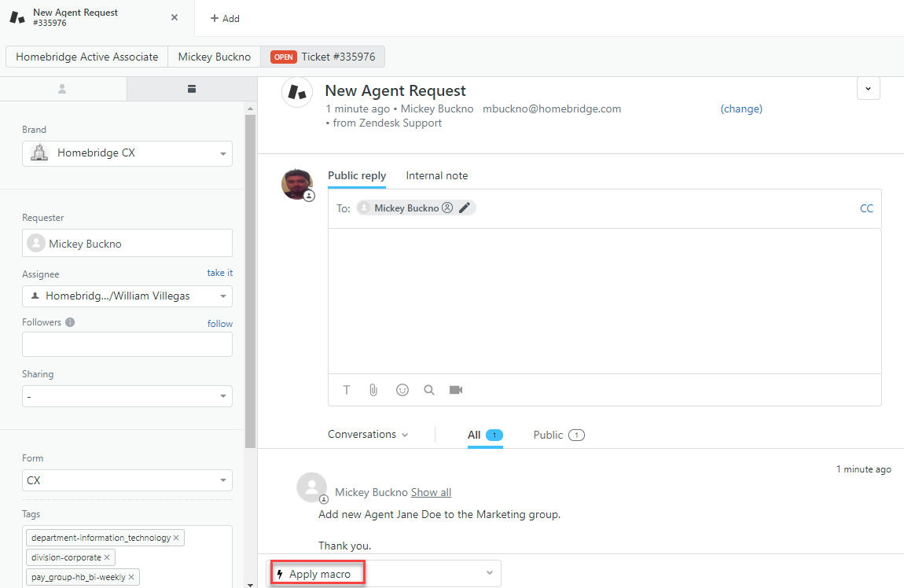
Task: Click the Requester field with Mickey Buckno
Action: (127, 243)
